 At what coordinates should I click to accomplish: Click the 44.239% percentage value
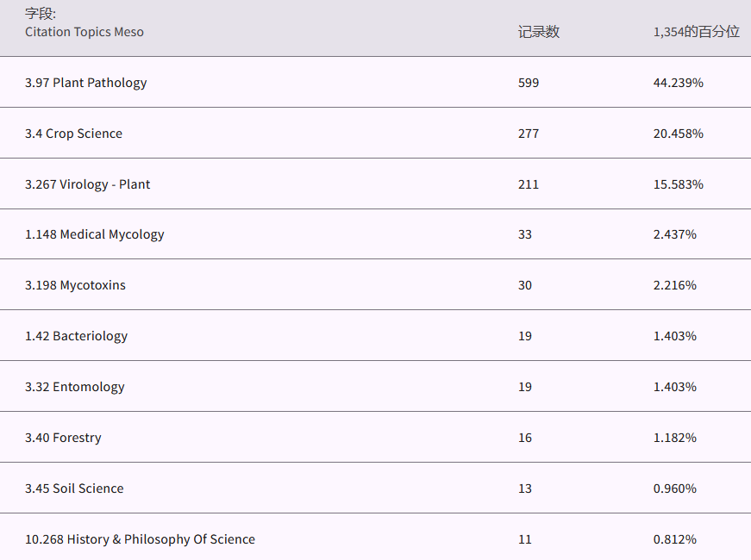(679, 83)
